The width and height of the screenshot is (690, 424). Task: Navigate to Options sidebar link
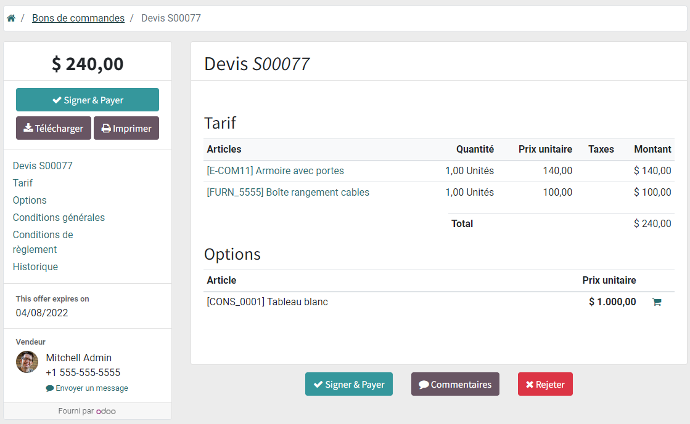(x=29, y=200)
